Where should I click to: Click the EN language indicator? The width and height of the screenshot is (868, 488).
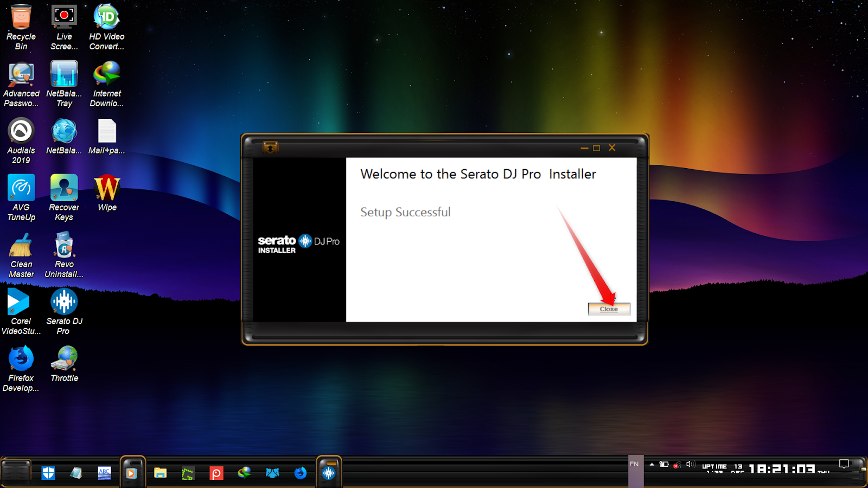(634, 464)
